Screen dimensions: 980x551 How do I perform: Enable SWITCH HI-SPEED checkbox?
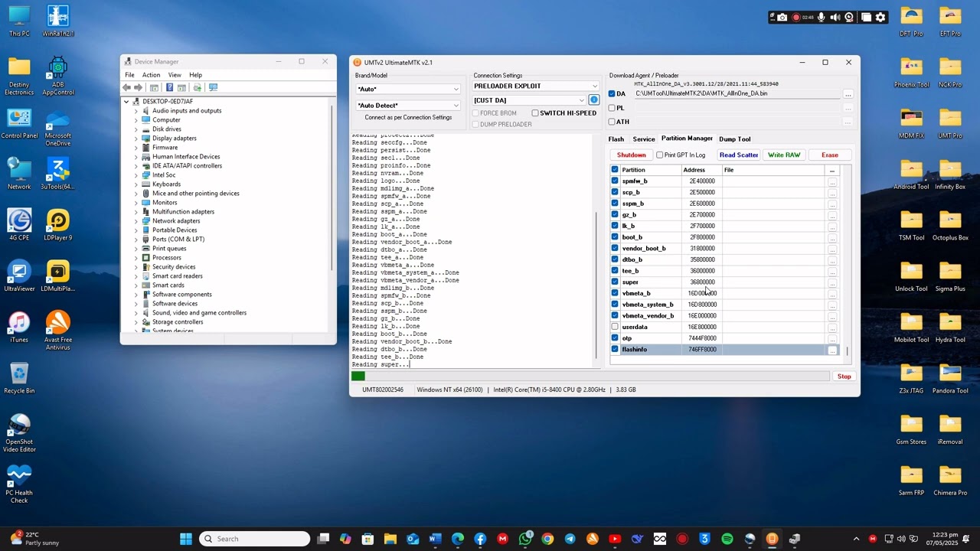tap(535, 113)
